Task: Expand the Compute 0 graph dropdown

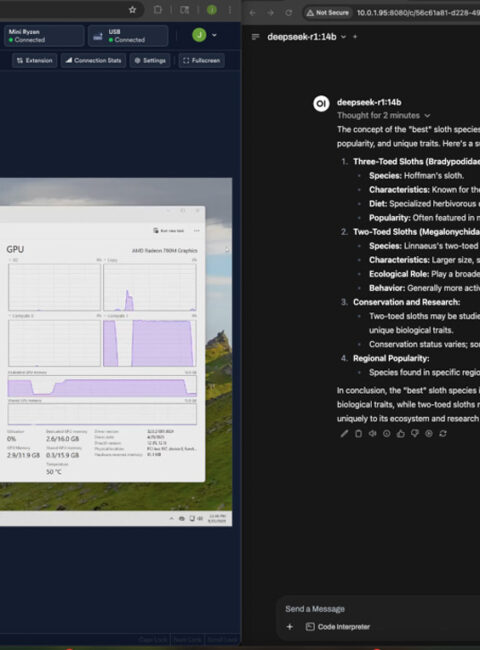Action: point(21,316)
